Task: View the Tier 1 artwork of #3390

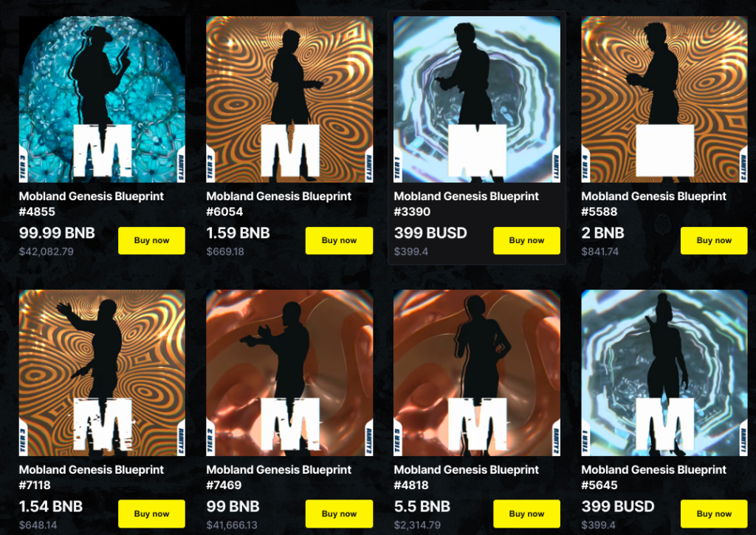Action: click(477, 99)
